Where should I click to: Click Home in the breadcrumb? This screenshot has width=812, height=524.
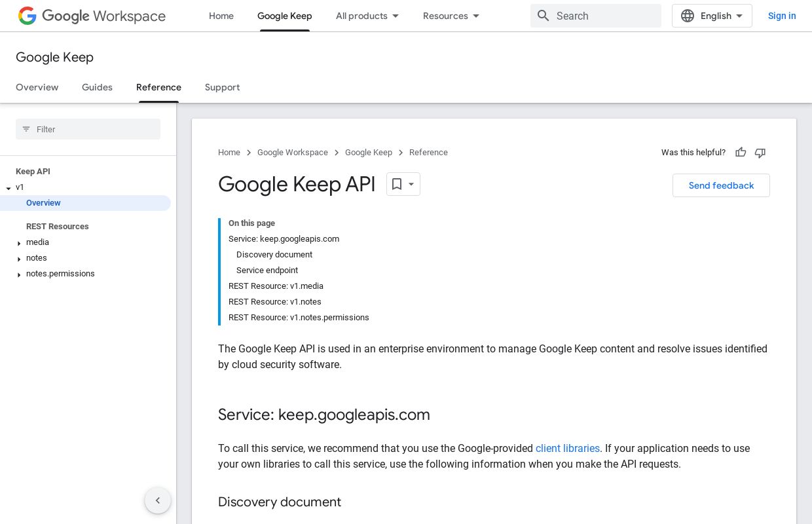click(x=229, y=153)
